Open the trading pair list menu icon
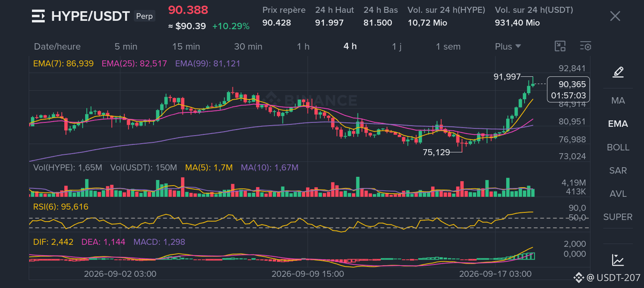This screenshot has width=644, height=288. [38, 16]
